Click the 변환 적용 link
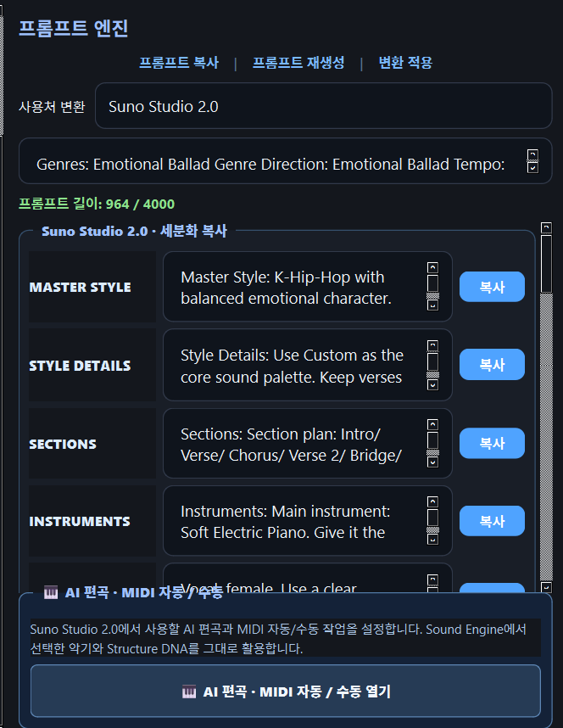Viewport: 563px width, 728px height. point(405,62)
